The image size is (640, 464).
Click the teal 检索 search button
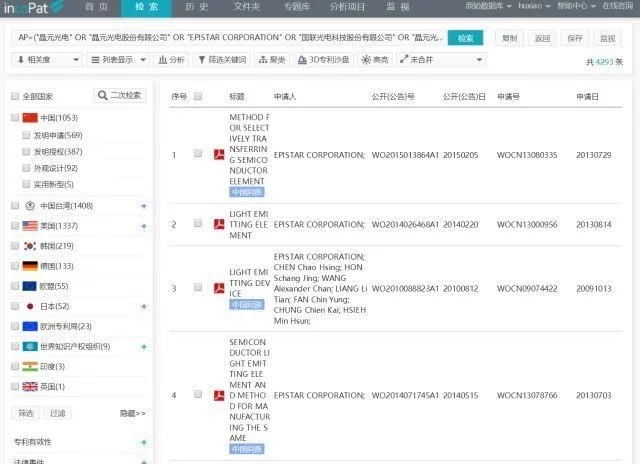coord(465,38)
